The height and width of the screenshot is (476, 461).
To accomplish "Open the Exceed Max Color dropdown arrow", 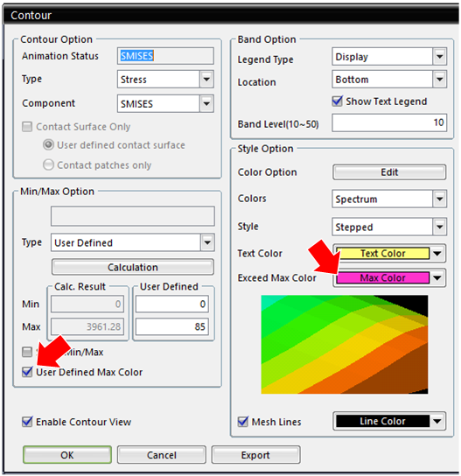I will point(437,277).
